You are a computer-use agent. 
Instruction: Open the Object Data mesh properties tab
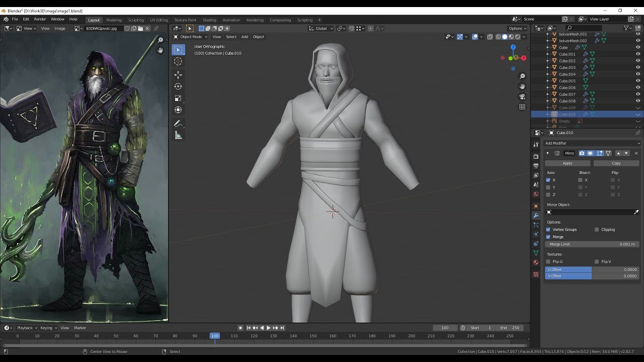click(x=536, y=253)
